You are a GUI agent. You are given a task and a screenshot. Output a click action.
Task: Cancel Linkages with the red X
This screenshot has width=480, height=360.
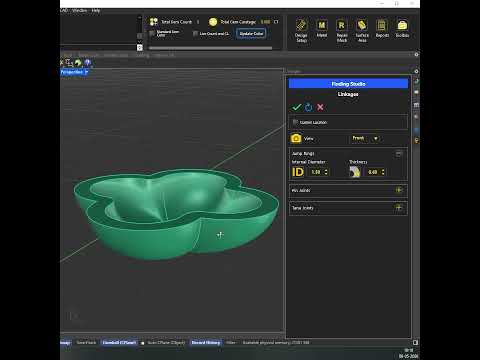(x=320, y=107)
